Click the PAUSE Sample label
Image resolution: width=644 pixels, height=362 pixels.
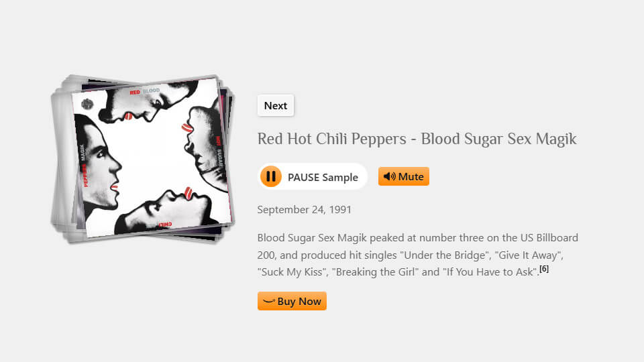pos(323,177)
